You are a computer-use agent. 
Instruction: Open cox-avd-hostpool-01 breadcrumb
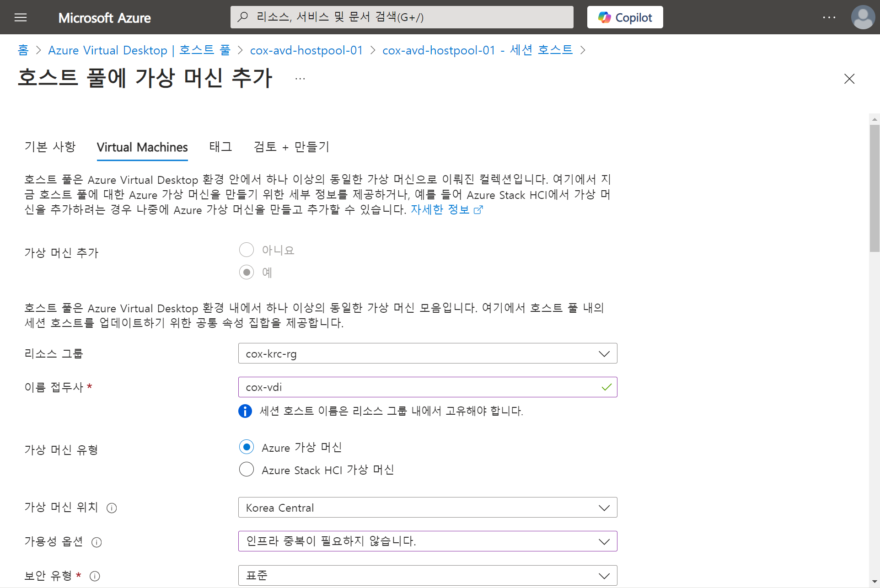(x=306, y=50)
